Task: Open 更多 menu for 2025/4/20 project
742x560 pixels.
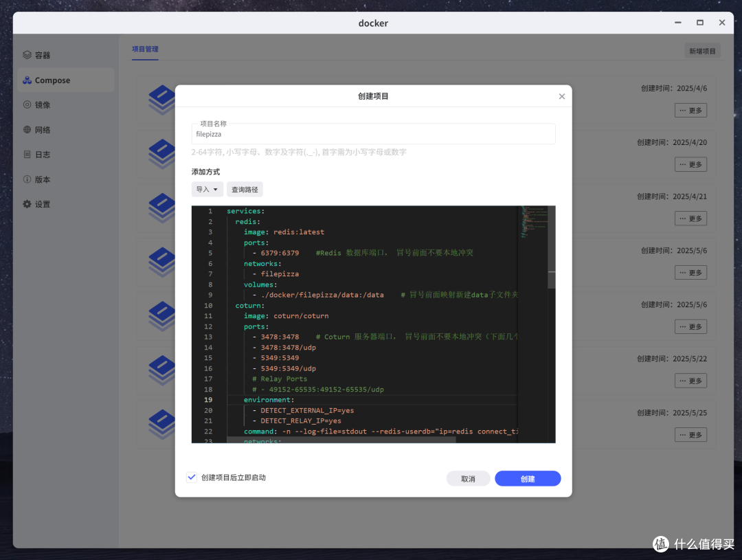Action: pos(690,164)
